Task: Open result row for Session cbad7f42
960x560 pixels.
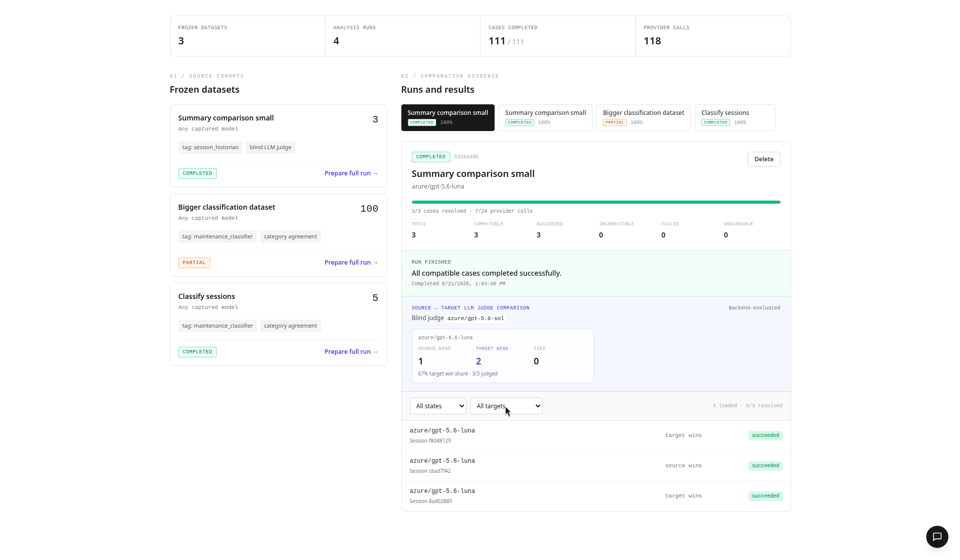Action: coord(596,466)
